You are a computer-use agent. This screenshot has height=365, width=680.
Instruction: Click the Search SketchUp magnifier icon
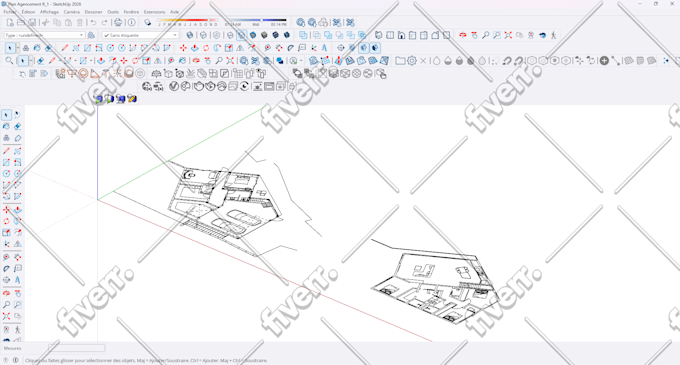pos(9,61)
